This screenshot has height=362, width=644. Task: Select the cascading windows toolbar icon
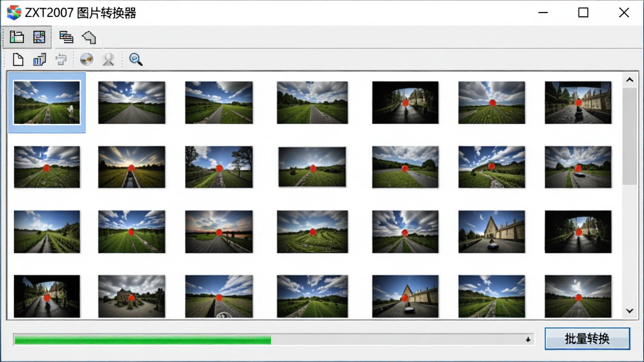[x=65, y=37]
